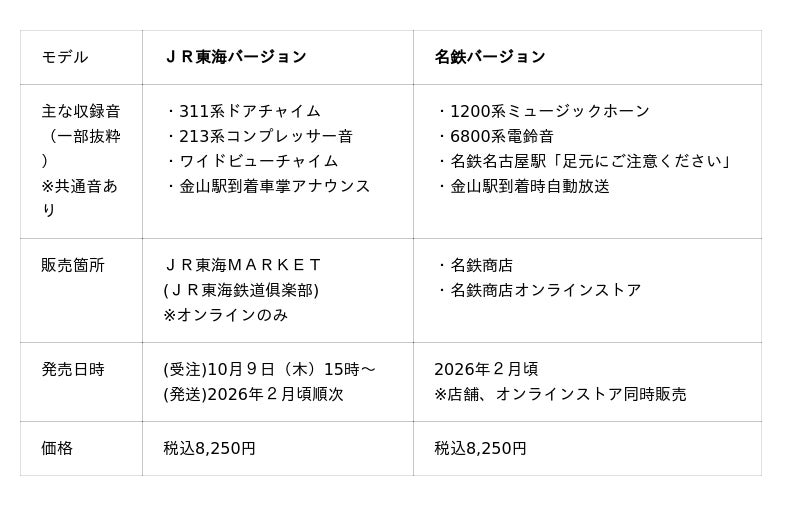Click the 価格 row label
800x506 pixels.
tap(57, 448)
